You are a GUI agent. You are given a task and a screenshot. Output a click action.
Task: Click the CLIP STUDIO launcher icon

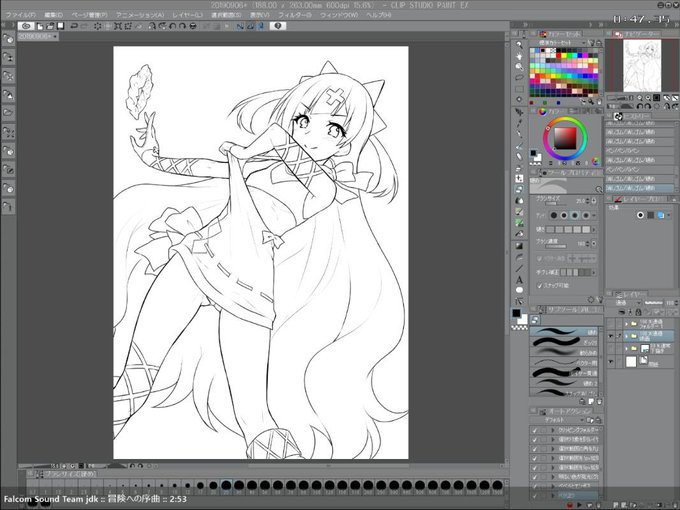pyautogui.click(x=26, y=26)
